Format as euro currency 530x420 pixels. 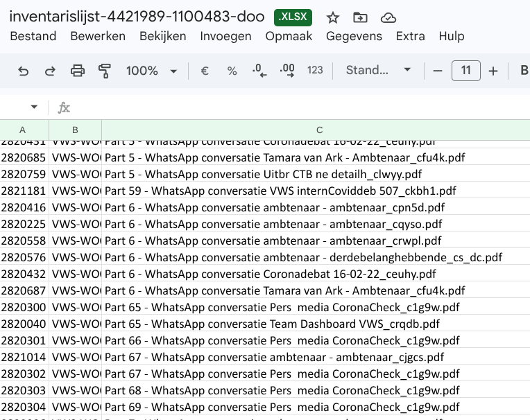[x=205, y=71]
